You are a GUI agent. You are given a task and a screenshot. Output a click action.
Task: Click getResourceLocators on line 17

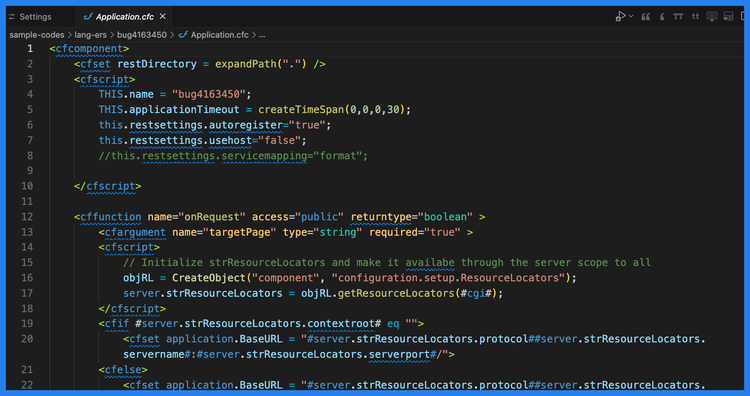(396, 293)
